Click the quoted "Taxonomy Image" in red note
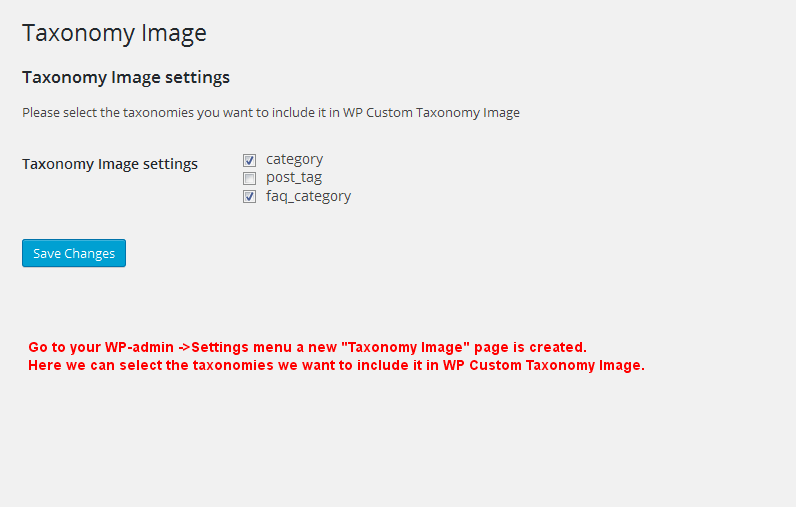796x507 pixels. (406, 347)
